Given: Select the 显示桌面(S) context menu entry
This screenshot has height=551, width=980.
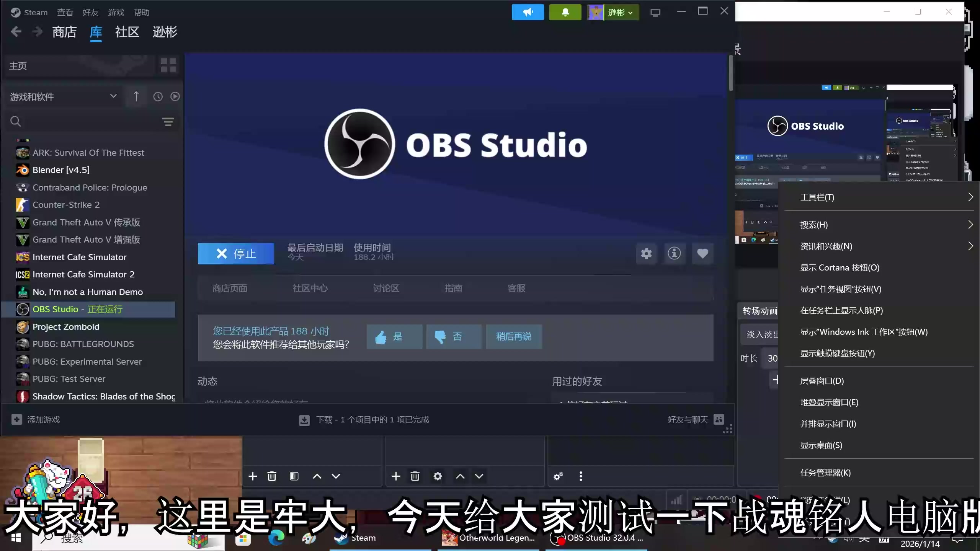Looking at the screenshot, I should [x=821, y=445].
